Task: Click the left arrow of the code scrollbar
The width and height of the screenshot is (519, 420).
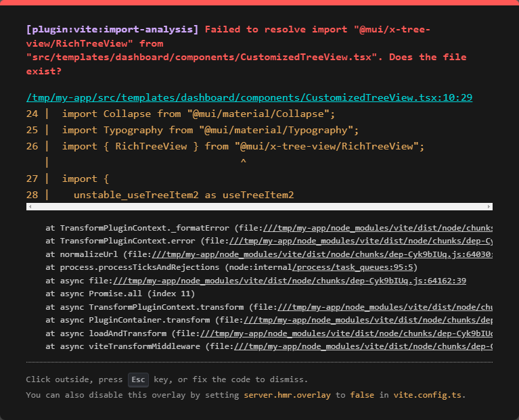Action: click(30, 207)
